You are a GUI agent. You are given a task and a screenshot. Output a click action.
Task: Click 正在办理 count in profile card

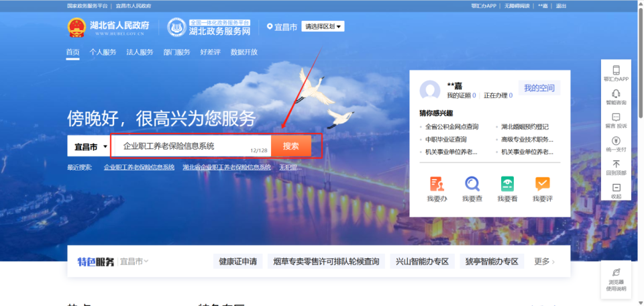(x=498, y=95)
